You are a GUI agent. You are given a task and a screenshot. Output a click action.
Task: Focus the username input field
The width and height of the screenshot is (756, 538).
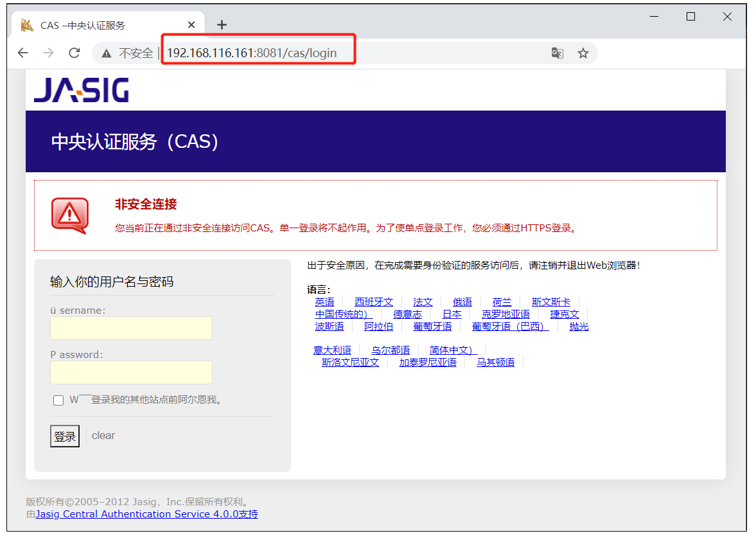pyautogui.click(x=131, y=328)
